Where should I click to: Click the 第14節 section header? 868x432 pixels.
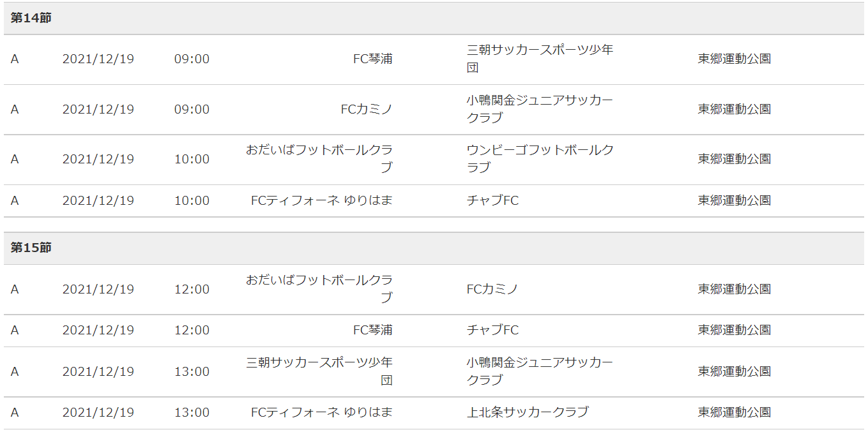434,18
